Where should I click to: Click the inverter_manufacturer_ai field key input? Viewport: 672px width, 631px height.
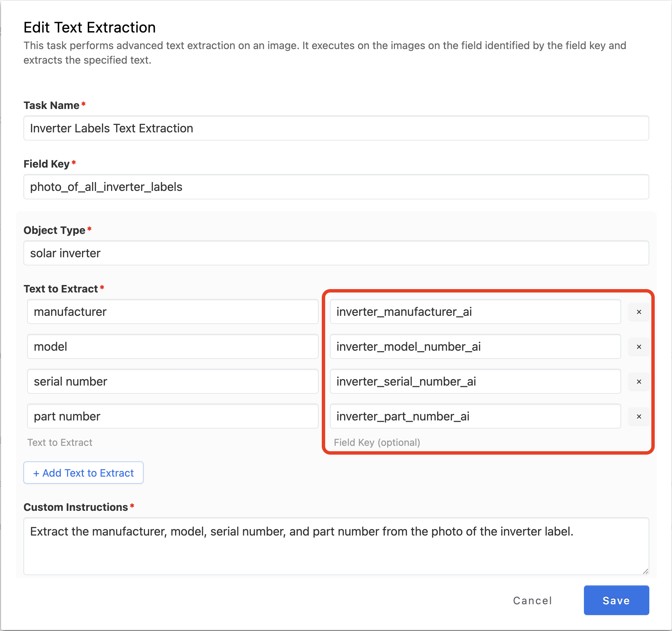pyautogui.click(x=475, y=312)
